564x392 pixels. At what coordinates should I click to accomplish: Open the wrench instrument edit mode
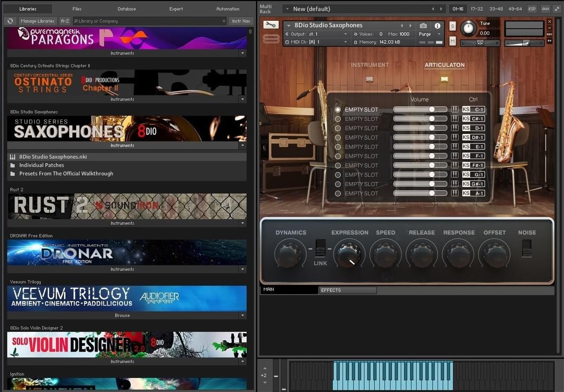271,25
